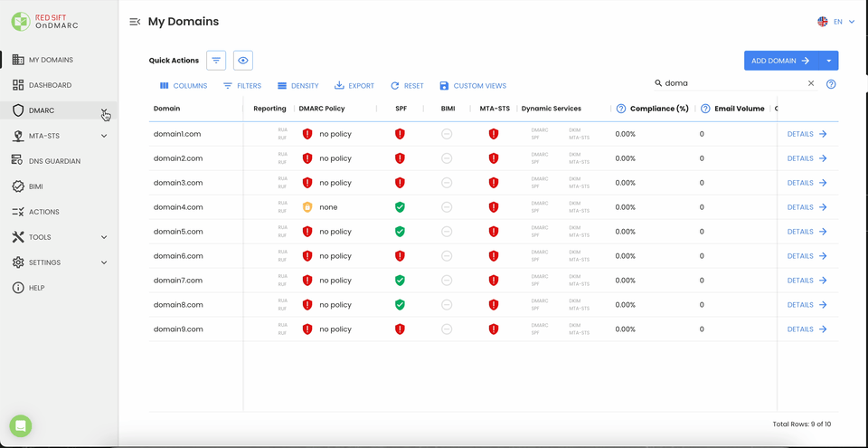The width and height of the screenshot is (868, 448).
Task: Click the orange DMARC policy icon for domain4.com
Action: click(x=307, y=207)
